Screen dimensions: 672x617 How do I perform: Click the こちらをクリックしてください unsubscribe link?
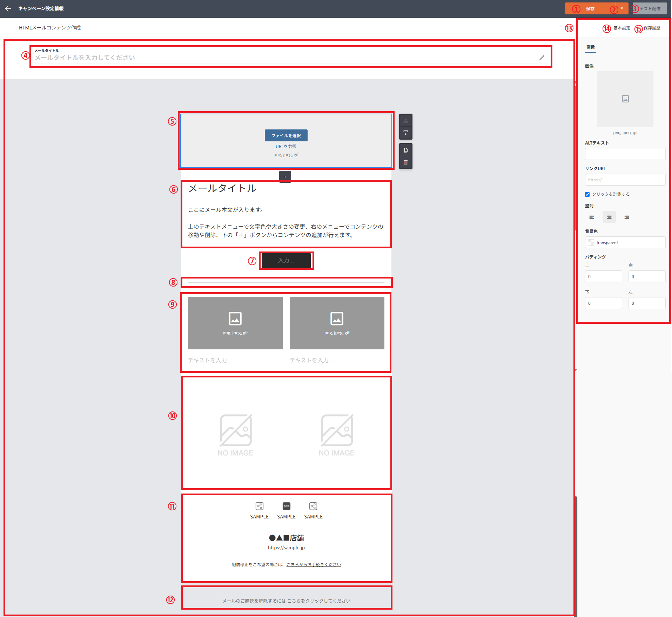(319, 601)
